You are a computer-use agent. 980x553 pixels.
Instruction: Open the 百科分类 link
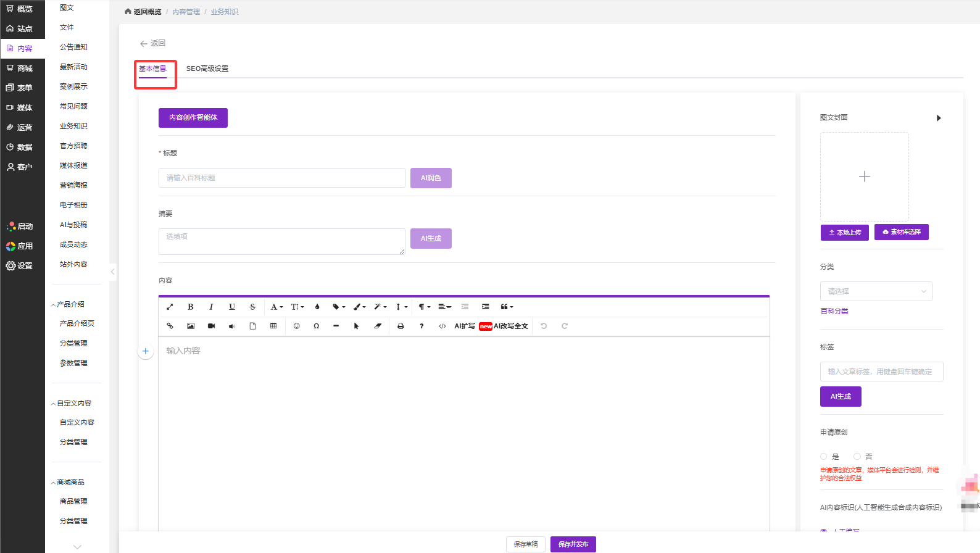834,311
